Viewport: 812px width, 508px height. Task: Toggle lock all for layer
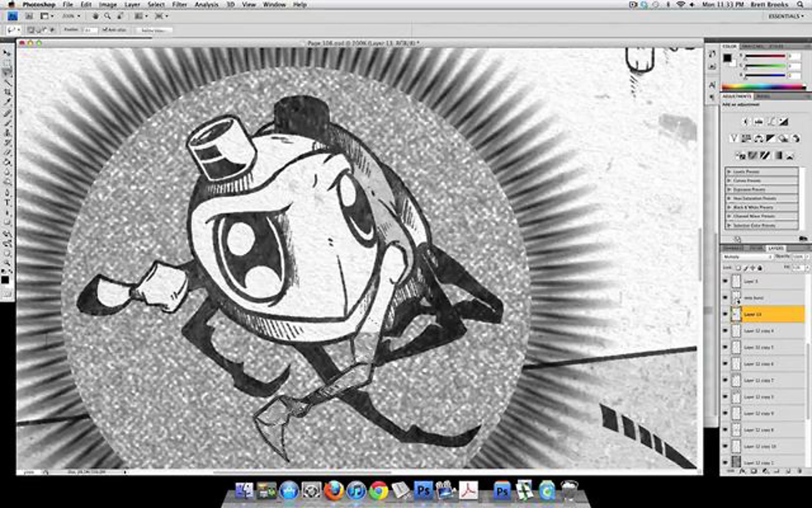[760, 268]
